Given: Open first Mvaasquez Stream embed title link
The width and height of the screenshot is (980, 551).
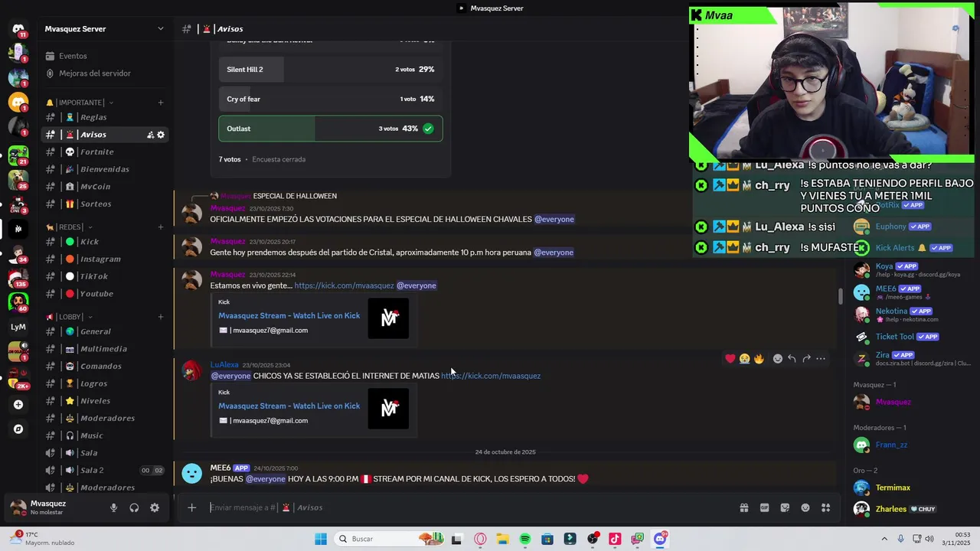Looking at the screenshot, I should point(289,315).
